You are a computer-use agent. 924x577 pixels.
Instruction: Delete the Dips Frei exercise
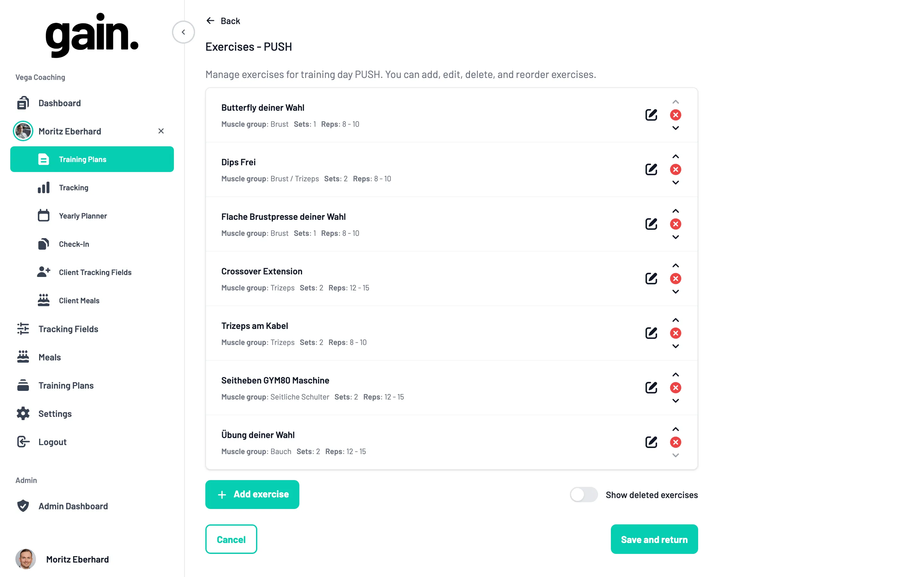click(x=675, y=169)
